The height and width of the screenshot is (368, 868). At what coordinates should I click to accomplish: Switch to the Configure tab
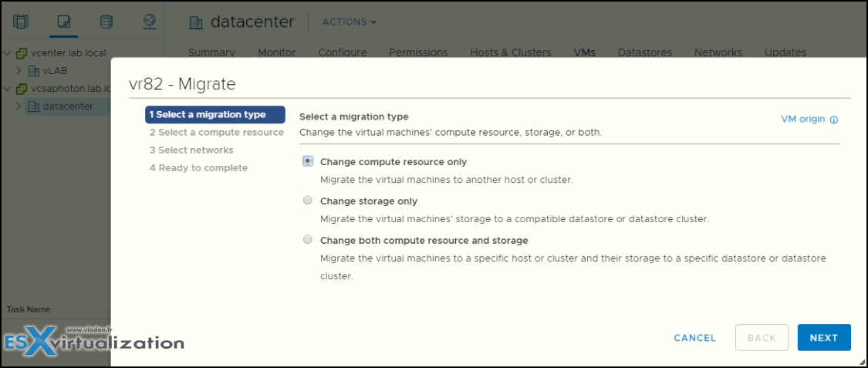(x=342, y=52)
